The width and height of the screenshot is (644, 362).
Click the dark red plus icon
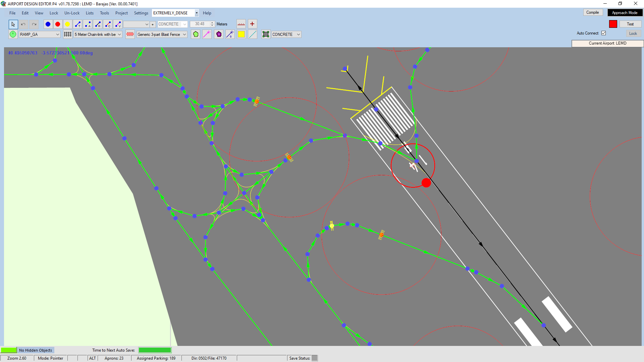pyautogui.click(x=252, y=24)
